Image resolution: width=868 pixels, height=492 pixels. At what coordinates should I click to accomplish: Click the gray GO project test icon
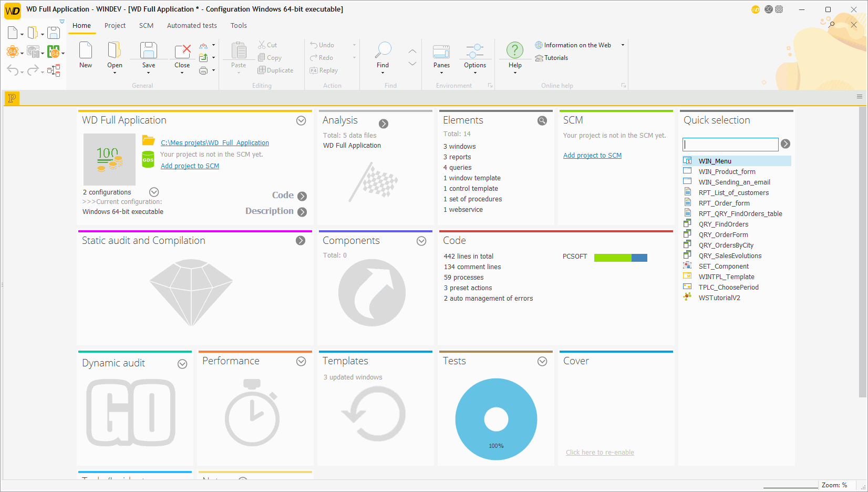[33, 52]
